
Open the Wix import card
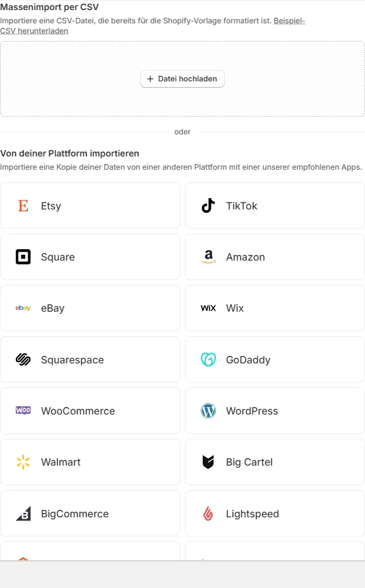(275, 308)
